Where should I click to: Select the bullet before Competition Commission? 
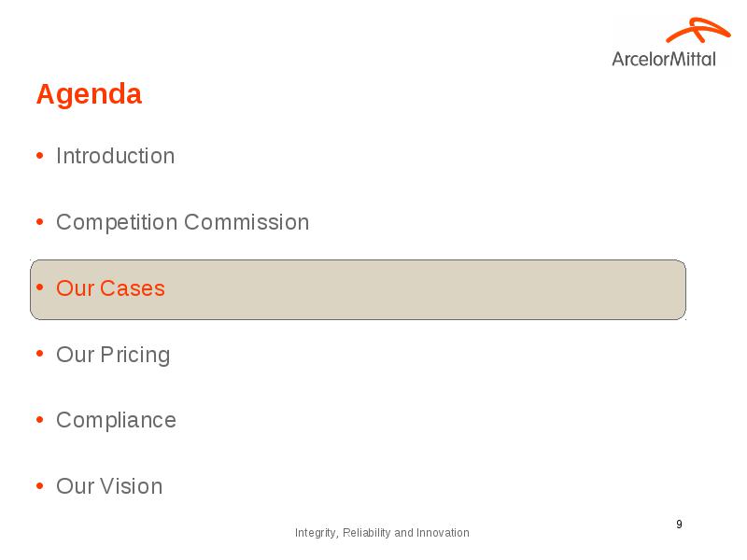[39, 222]
